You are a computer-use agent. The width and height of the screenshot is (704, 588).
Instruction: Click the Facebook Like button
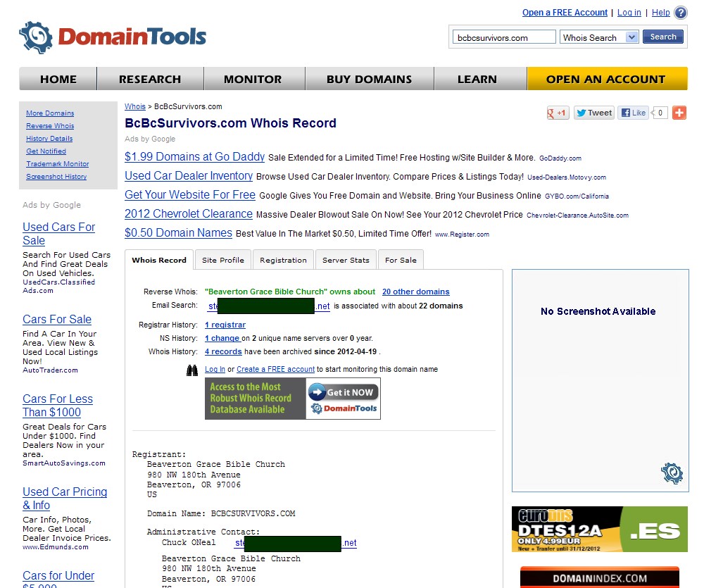coord(633,113)
